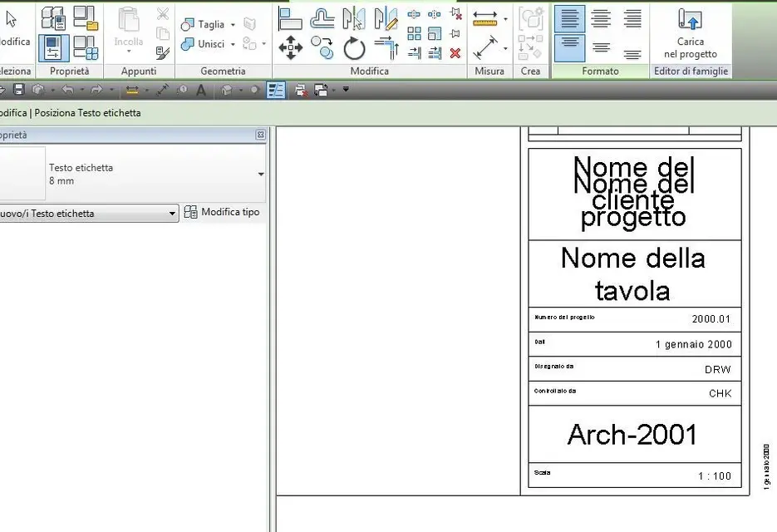The image size is (777, 532).
Task: Open Family Category and Parameters icon
Action: coord(86,18)
